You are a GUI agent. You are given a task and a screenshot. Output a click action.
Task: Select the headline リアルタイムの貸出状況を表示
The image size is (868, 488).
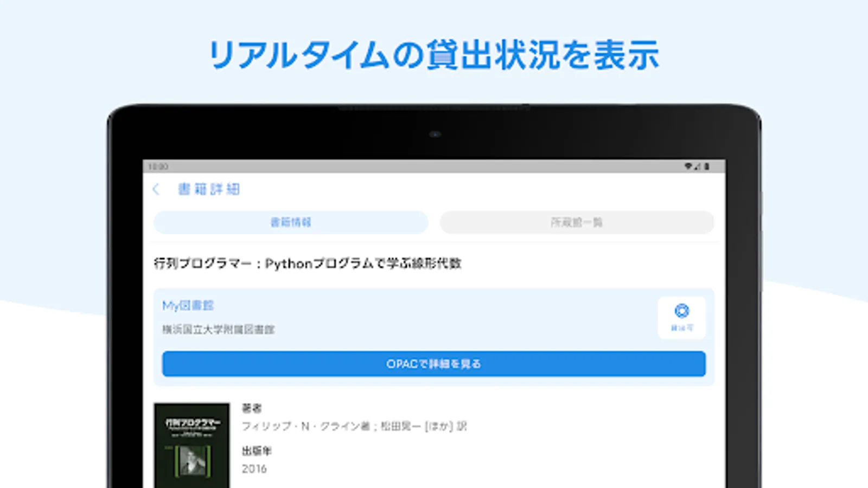(x=434, y=55)
